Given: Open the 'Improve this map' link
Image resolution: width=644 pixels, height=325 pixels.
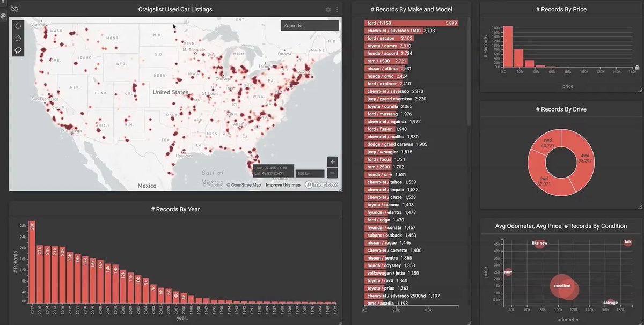Looking at the screenshot, I should click(283, 186).
